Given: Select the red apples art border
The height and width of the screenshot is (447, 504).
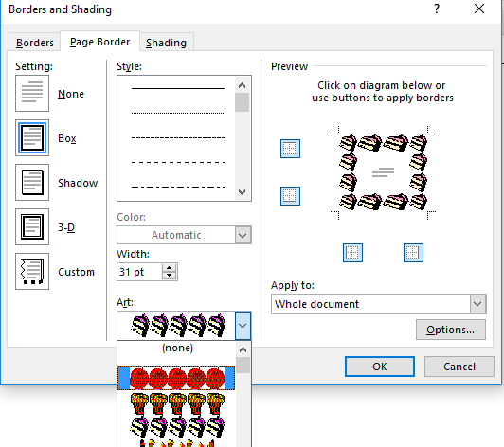Looking at the screenshot, I should click(176, 378).
